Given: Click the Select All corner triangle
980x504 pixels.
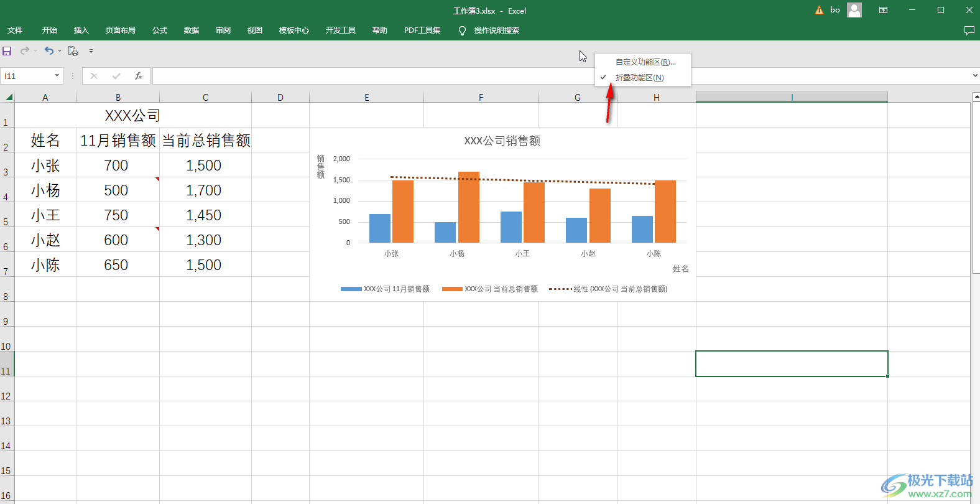Looking at the screenshot, I should point(9,97).
